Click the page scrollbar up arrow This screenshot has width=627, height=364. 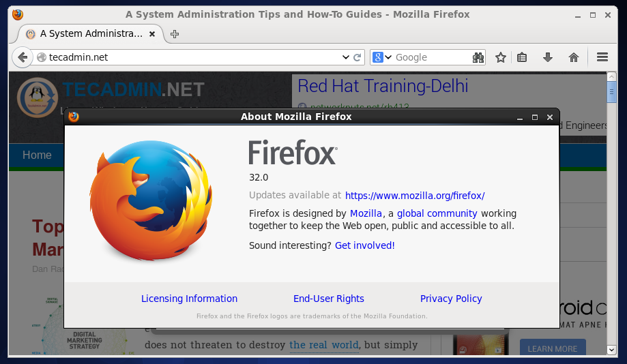coord(611,76)
